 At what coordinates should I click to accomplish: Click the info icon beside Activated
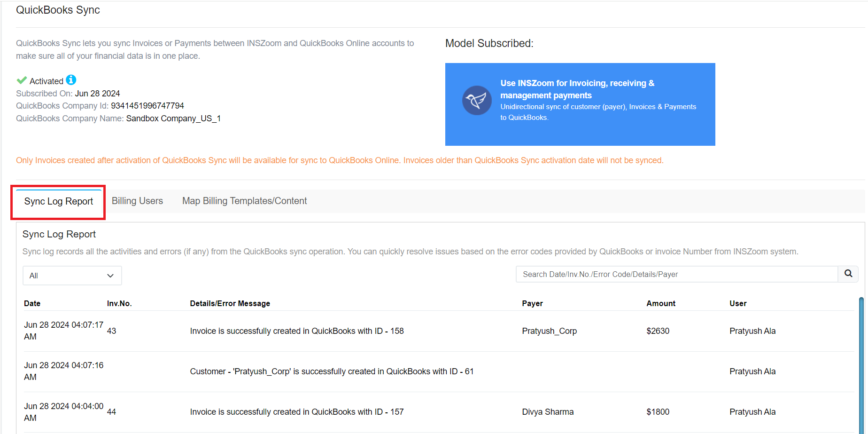[x=71, y=80]
